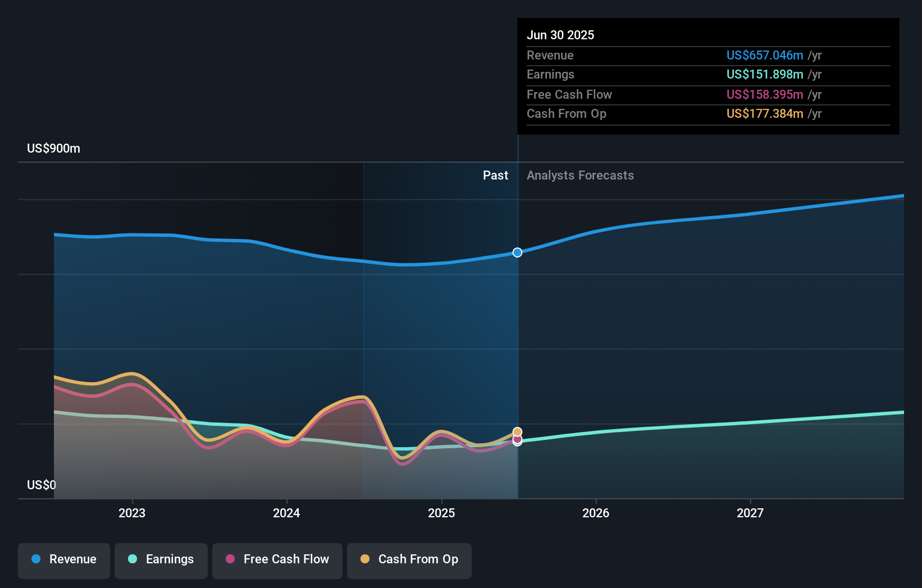Toggle the Revenue series legend button
Viewport: 922px width, 588px height.
click(64, 561)
